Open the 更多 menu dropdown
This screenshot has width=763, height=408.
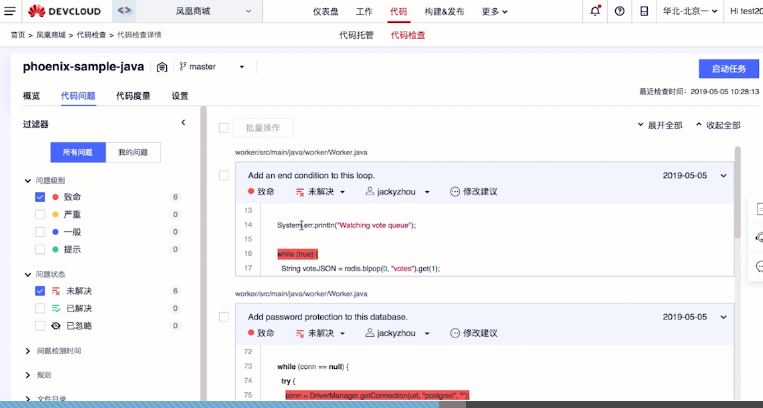[494, 12]
